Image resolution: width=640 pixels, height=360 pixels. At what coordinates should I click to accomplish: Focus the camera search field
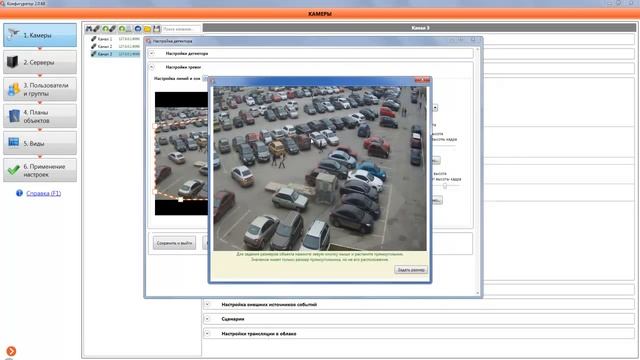(181, 29)
